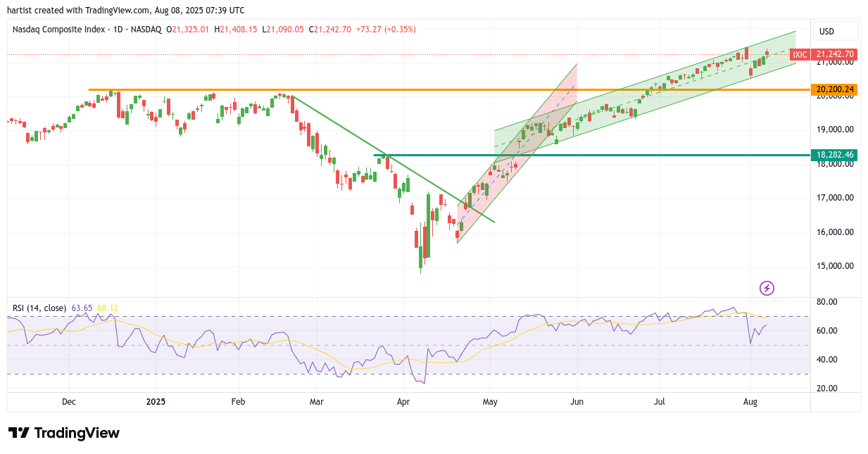The height and width of the screenshot is (454, 868).
Task: Click the TradingView logo at bottom left
Action: [64, 433]
